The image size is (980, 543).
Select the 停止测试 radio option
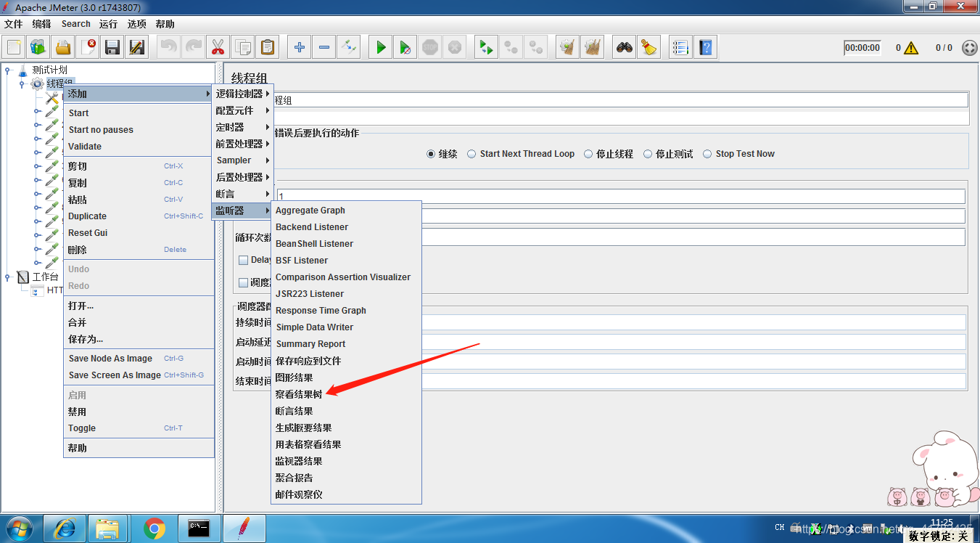click(648, 154)
